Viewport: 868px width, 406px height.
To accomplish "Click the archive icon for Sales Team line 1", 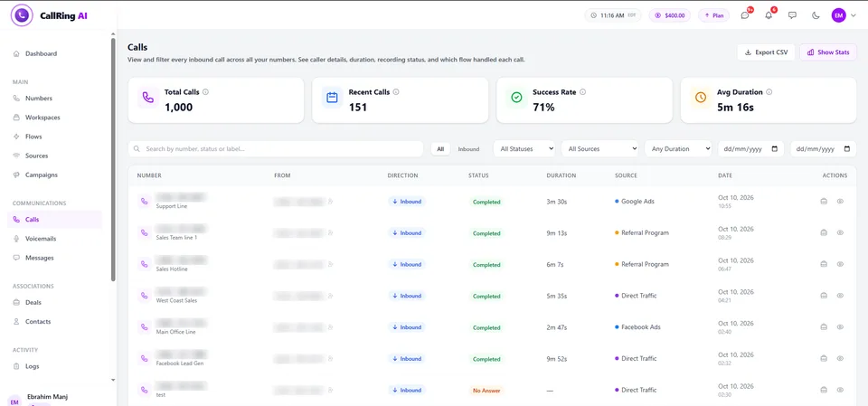I will (824, 232).
